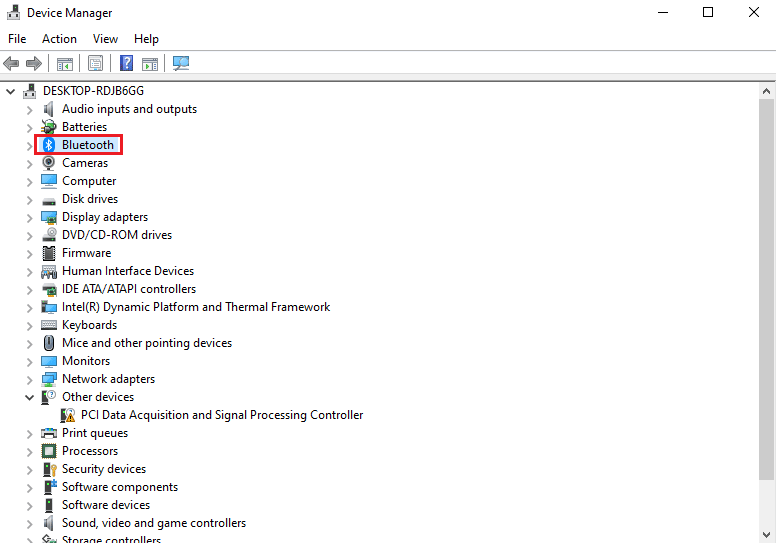Select the Computer tree label
The width and height of the screenshot is (776, 543).
[x=89, y=181]
